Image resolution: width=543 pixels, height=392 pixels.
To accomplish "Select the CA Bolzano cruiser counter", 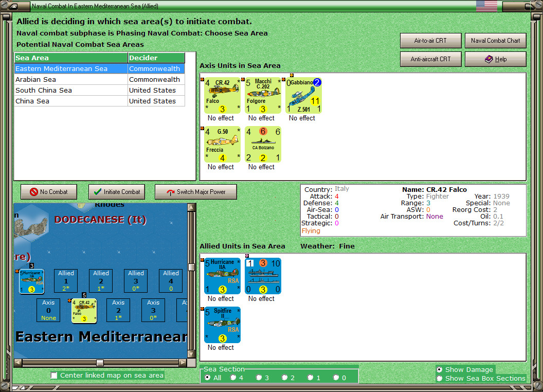I will (x=263, y=144).
